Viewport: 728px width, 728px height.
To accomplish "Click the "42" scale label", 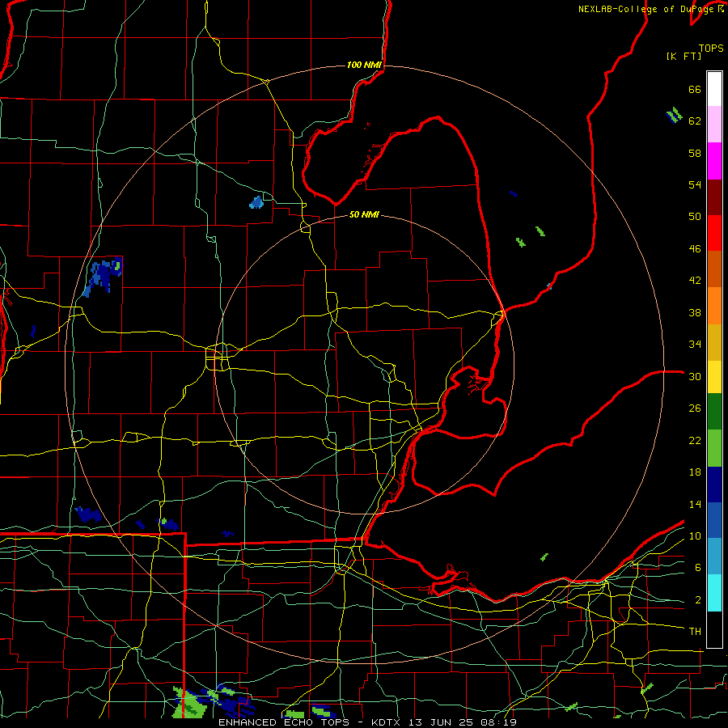I will [x=695, y=280].
